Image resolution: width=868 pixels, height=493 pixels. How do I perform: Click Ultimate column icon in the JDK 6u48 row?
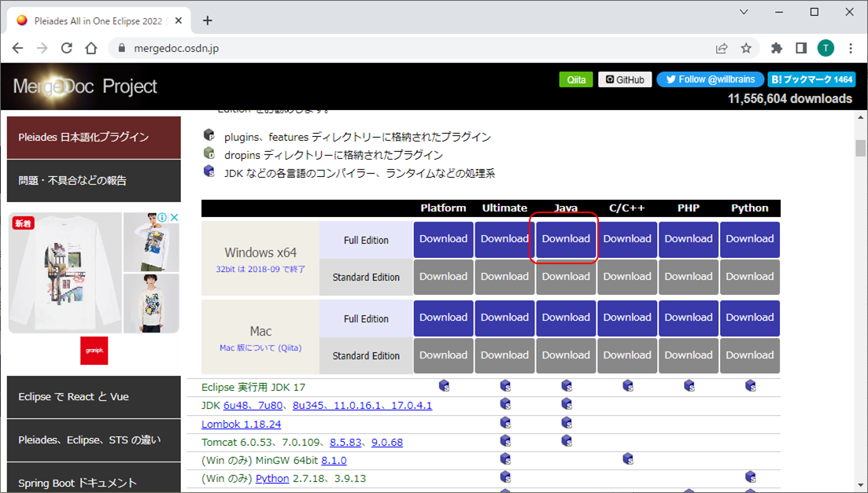[x=505, y=404]
